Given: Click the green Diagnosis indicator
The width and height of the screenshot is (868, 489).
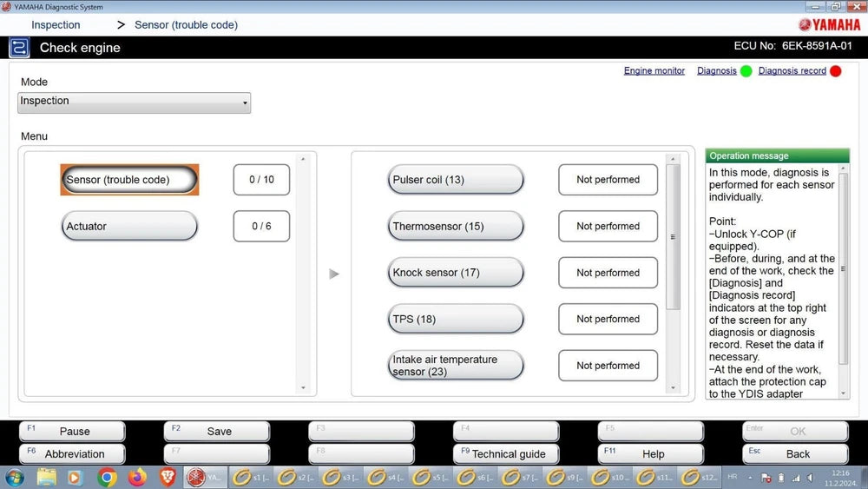Looking at the screenshot, I should pyautogui.click(x=746, y=71).
